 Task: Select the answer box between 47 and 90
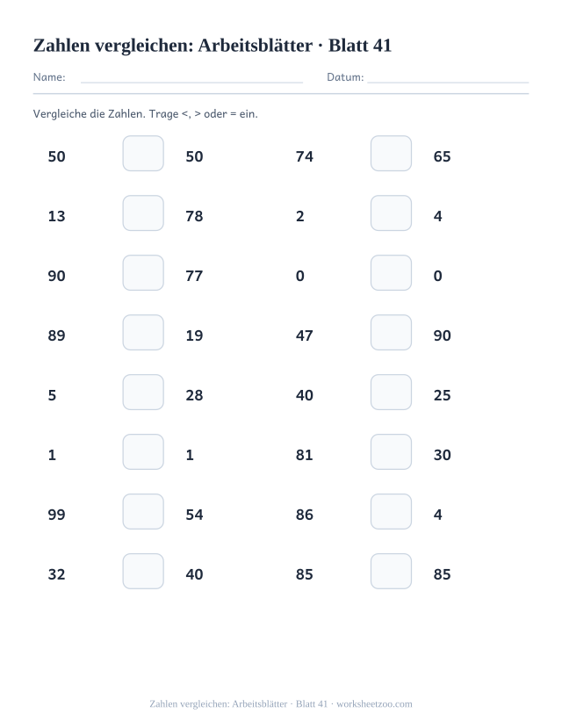[x=391, y=333]
